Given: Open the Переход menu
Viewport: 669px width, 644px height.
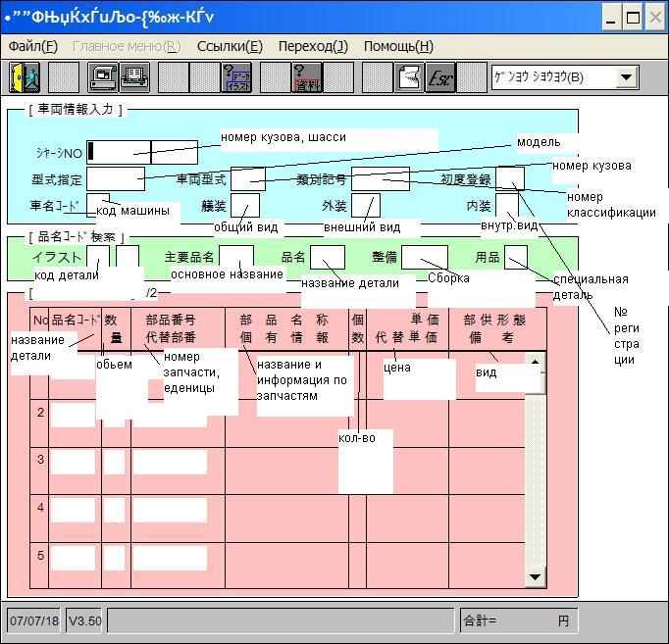Looking at the screenshot, I should pos(313,46).
